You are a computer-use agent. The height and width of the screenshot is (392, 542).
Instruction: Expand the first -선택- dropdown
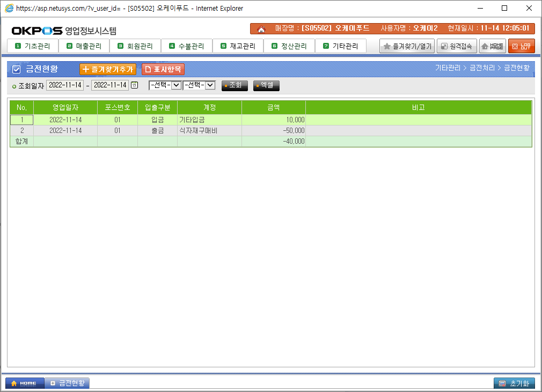point(165,85)
